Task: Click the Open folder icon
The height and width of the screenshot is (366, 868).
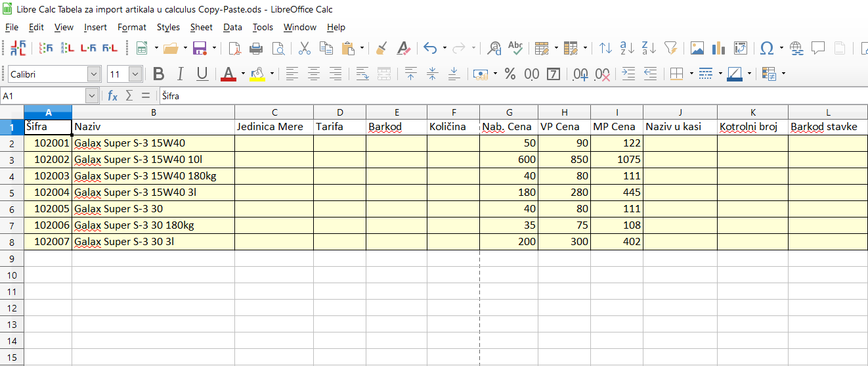Action: [x=171, y=48]
